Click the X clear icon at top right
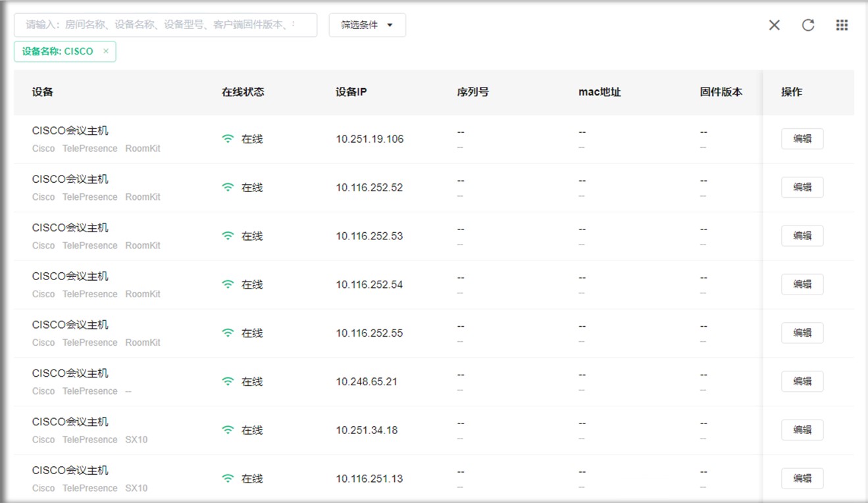The height and width of the screenshot is (503, 868). (x=775, y=25)
